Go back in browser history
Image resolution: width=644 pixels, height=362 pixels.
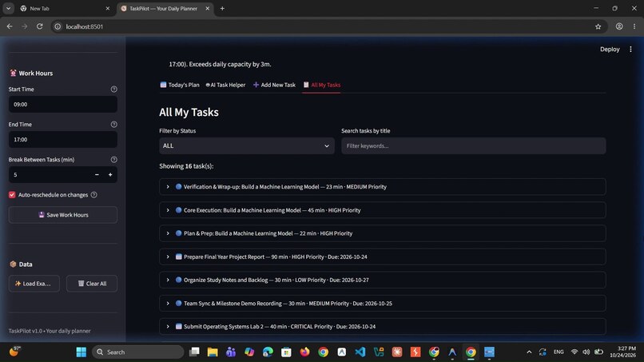pyautogui.click(x=10, y=26)
